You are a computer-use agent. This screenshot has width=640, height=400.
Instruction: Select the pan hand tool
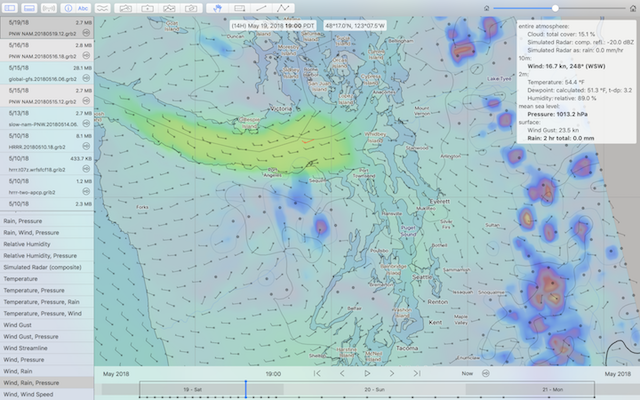[x=218, y=8]
